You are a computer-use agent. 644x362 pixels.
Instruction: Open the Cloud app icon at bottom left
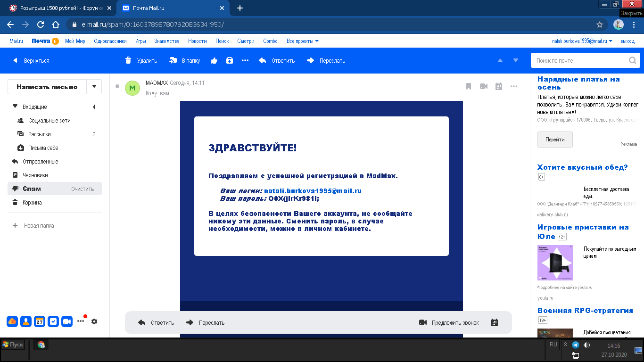[12, 321]
